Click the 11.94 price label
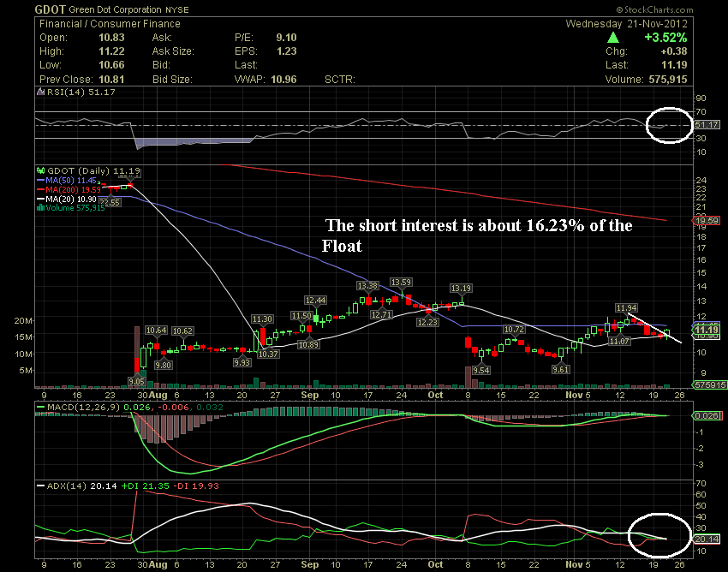Image resolution: width=728 pixels, height=572 pixels. point(626,307)
